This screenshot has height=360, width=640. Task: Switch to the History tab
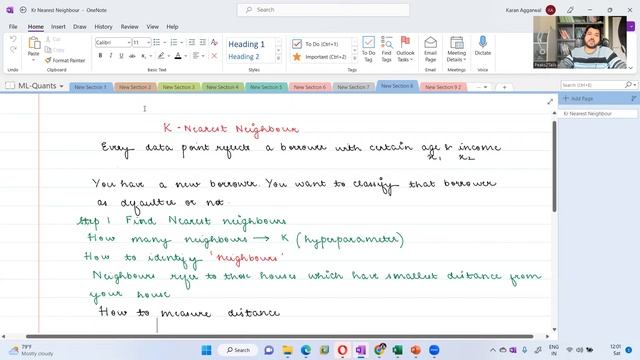103,27
